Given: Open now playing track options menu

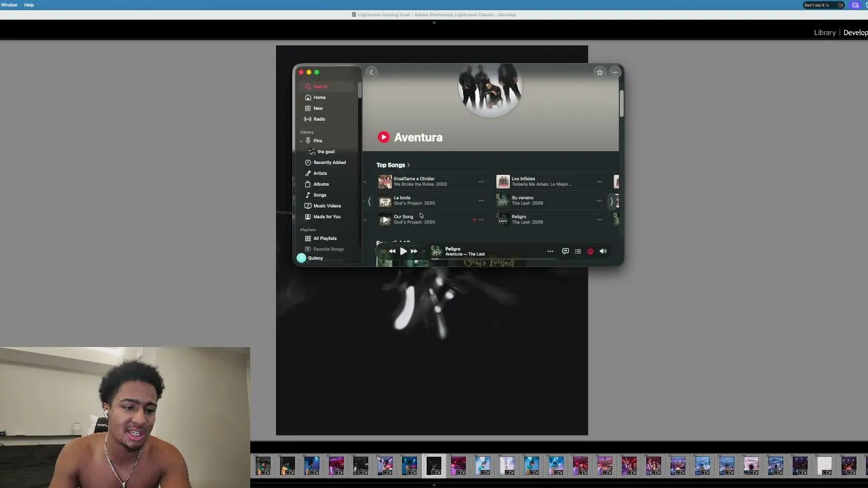Looking at the screenshot, I should click(x=550, y=251).
